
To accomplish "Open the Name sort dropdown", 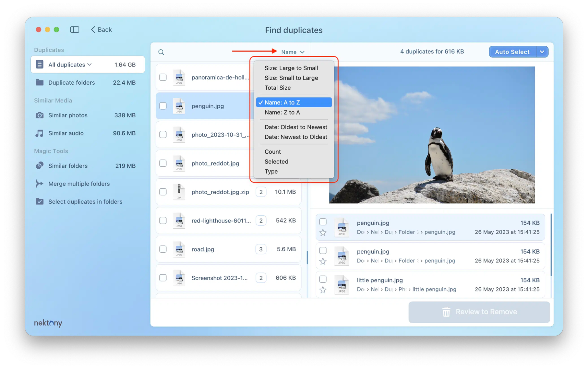I will (292, 52).
